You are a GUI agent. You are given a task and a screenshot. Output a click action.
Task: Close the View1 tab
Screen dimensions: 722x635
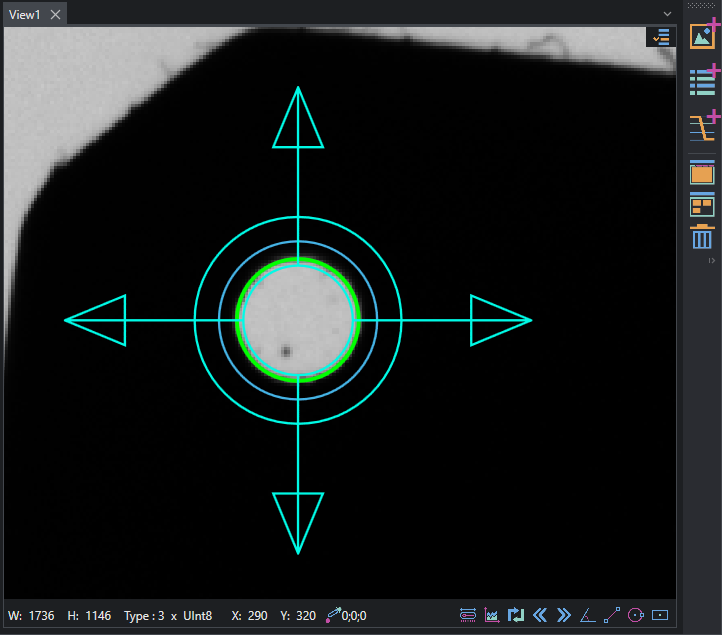point(55,15)
